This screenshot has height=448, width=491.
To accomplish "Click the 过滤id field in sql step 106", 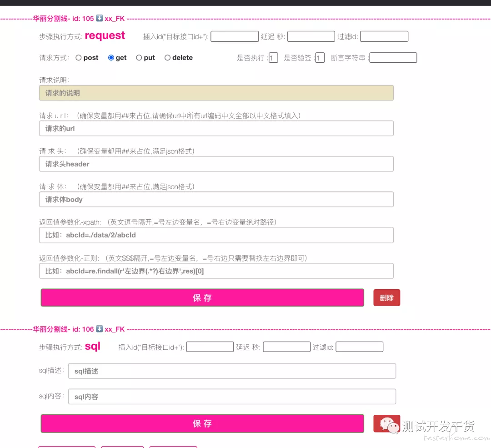I will [x=360, y=347].
